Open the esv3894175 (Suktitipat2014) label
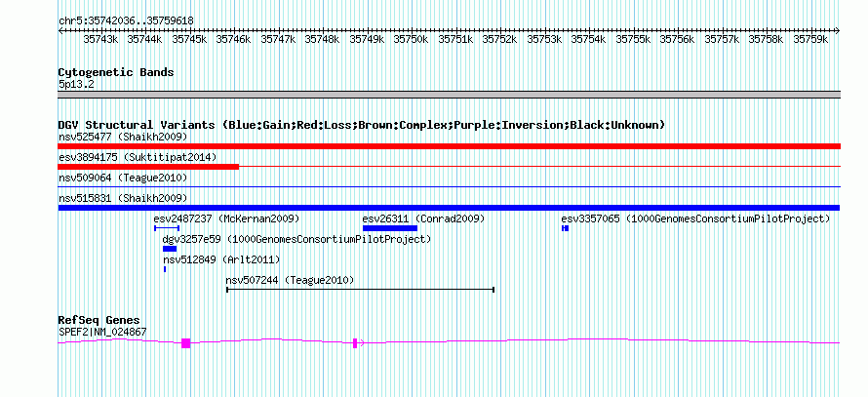Viewport: 868px width, 397px height. [138, 157]
